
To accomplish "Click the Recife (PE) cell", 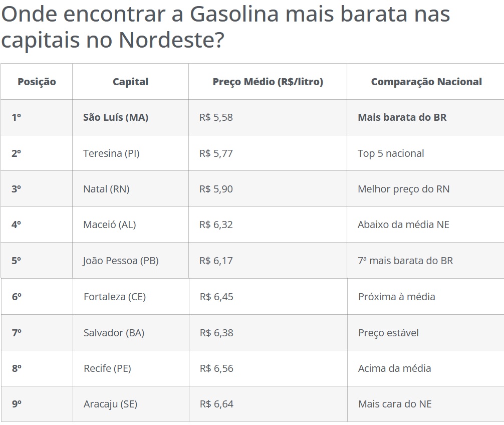I will [x=107, y=368].
